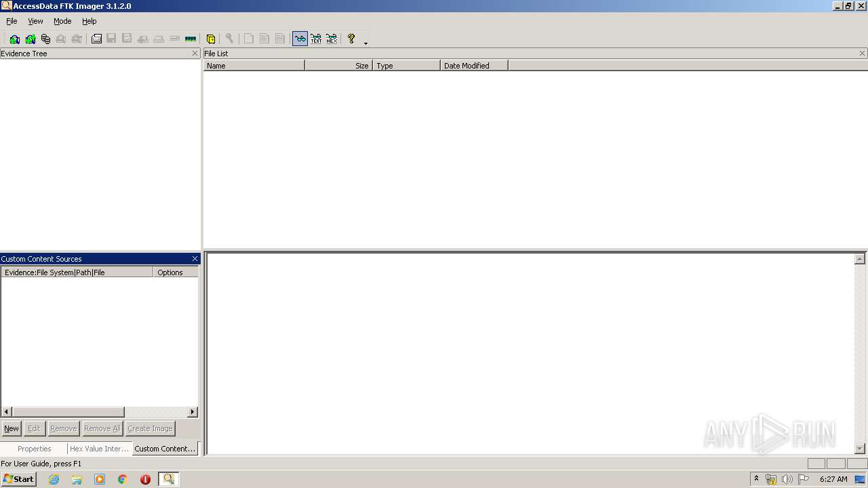Click the yellow question mark Help icon
This screenshot has width=868, height=488.
(351, 39)
